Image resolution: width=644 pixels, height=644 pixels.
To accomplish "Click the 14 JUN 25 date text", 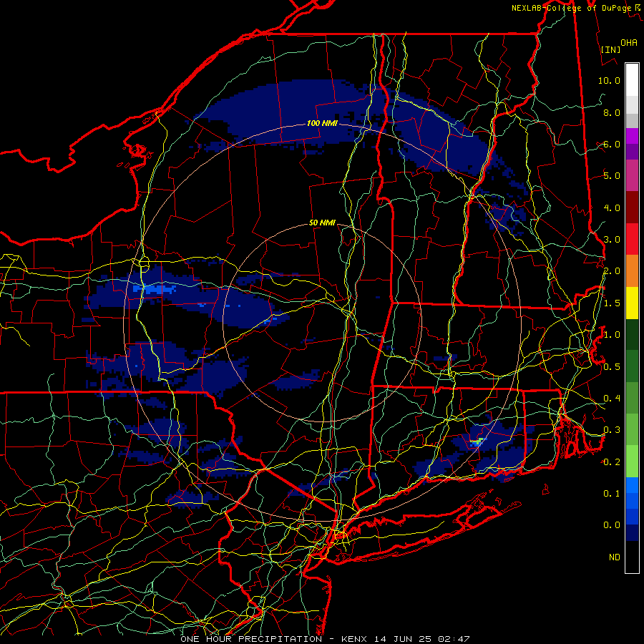I will click(x=404, y=639).
